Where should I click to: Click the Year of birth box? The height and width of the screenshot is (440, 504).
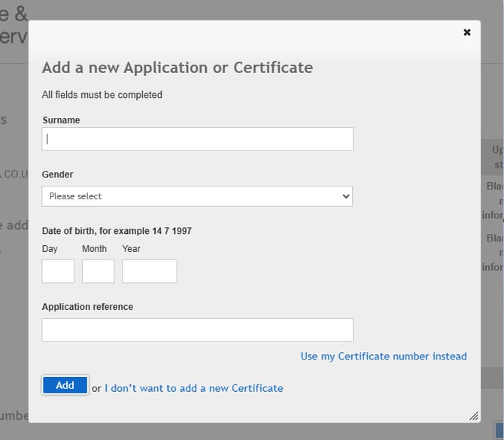pyautogui.click(x=150, y=272)
